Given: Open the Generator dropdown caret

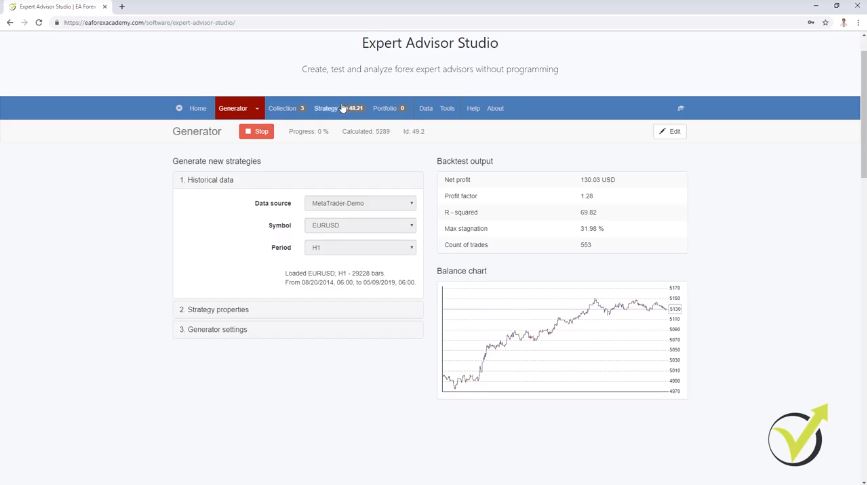Looking at the screenshot, I should (257, 108).
